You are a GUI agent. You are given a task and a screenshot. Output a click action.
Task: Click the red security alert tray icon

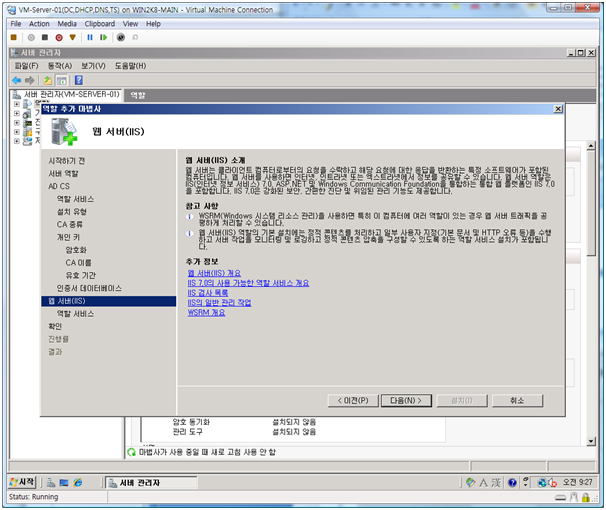(552, 483)
